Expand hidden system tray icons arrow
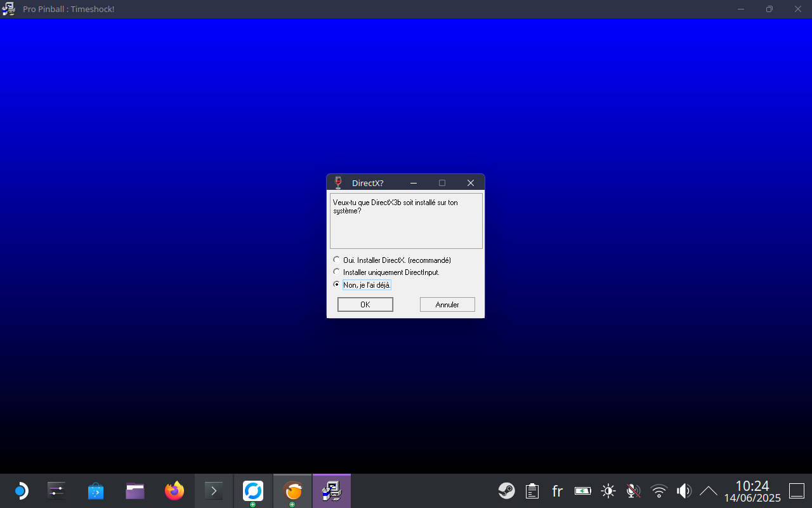Viewport: 812px width, 508px height. 708,491
